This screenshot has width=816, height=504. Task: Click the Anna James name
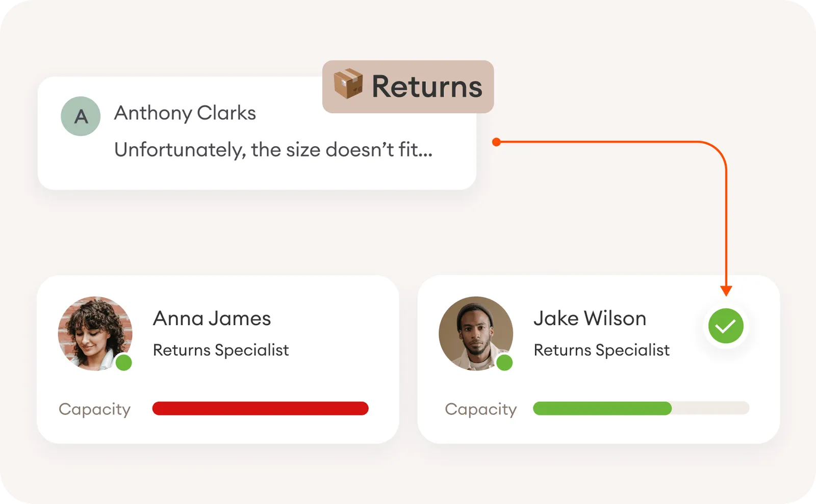(x=212, y=319)
